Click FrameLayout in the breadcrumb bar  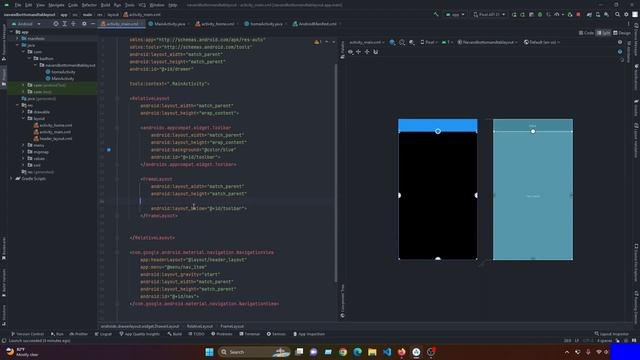coord(232,326)
